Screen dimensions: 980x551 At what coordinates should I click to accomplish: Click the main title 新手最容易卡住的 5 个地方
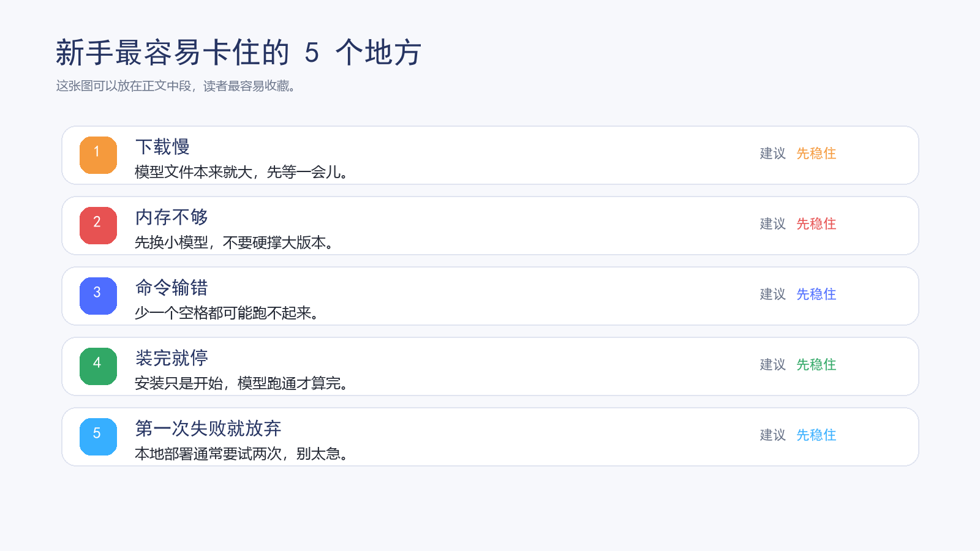tap(238, 53)
